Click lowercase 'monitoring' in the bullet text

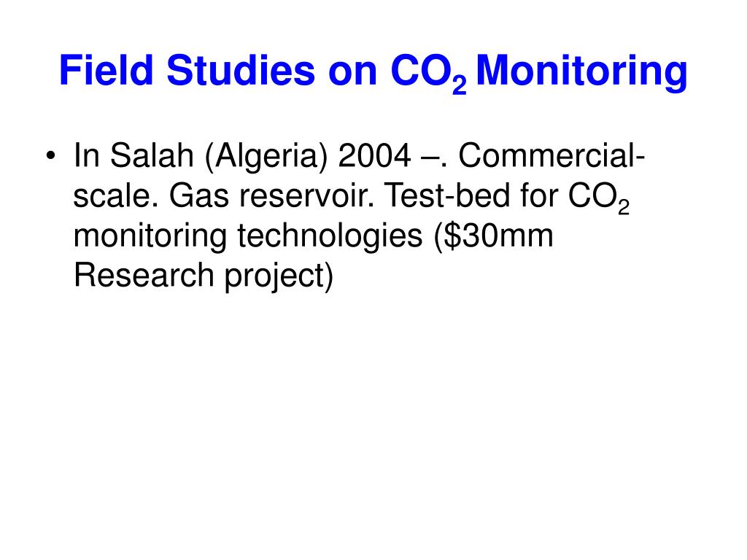tap(150, 237)
